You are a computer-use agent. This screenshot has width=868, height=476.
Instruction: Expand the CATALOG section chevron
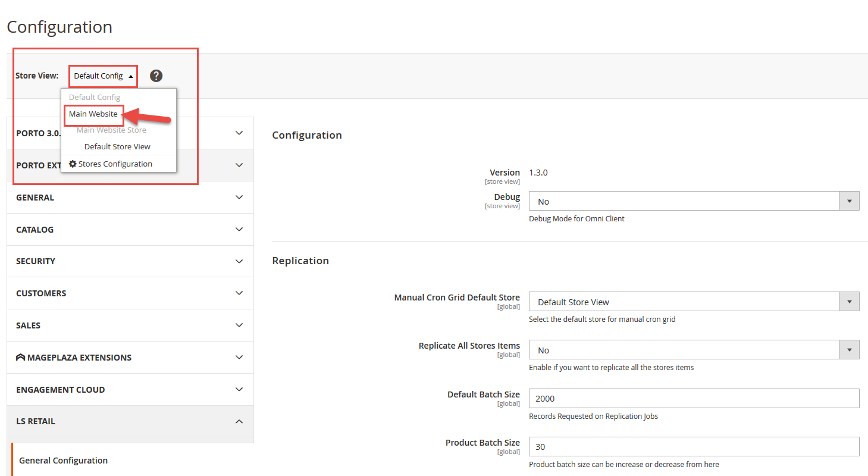click(239, 230)
